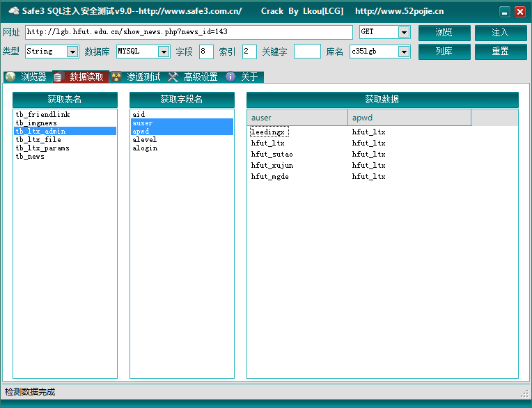Click the 索引 input field
Image resolution: width=532 pixels, height=408 pixels.
[249, 52]
